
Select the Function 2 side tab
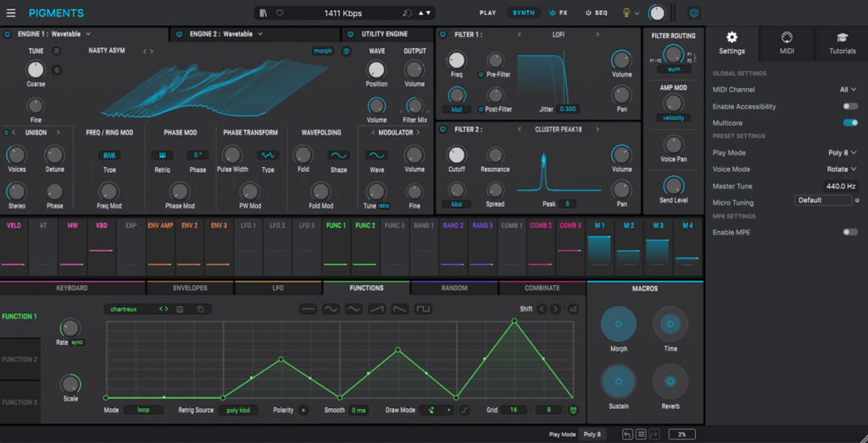click(20, 359)
